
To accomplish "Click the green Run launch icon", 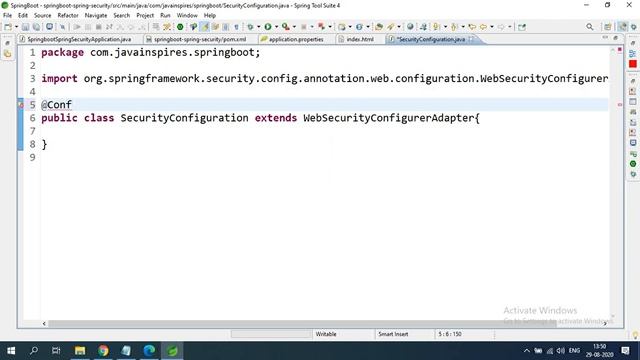I will (268, 27).
